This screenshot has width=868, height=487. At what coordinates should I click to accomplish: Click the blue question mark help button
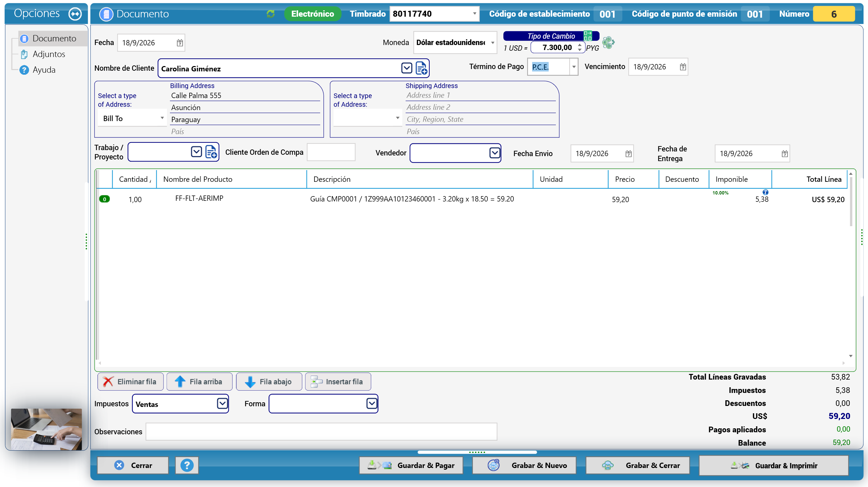tap(187, 465)
